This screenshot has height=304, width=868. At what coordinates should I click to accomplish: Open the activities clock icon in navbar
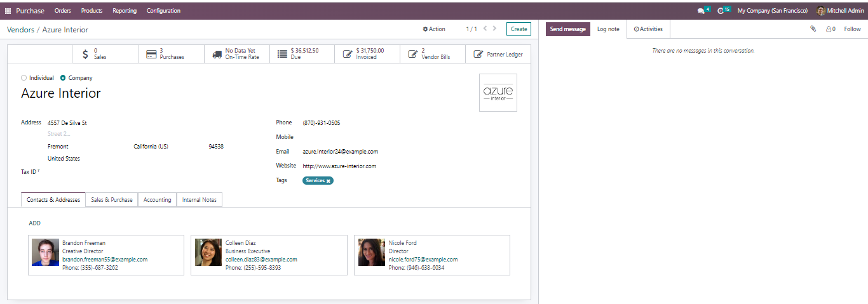point(721,11)
